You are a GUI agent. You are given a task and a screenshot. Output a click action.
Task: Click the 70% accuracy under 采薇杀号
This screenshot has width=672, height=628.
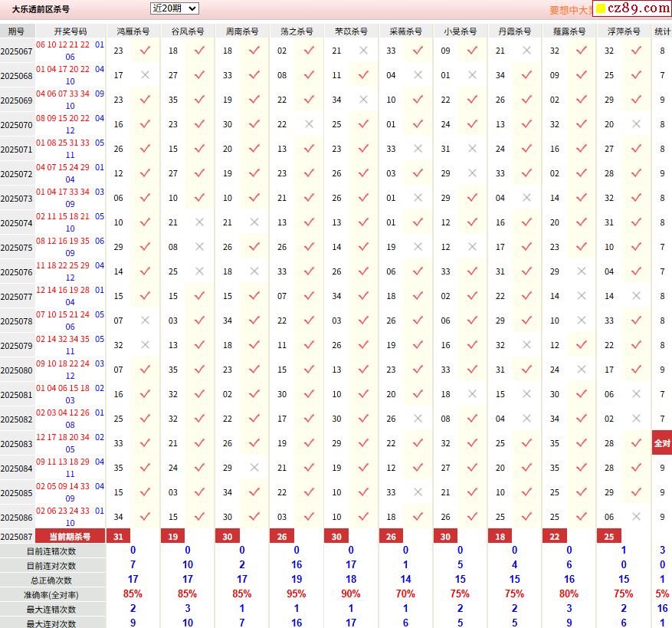pyautogui.click(x=405, y=593)
